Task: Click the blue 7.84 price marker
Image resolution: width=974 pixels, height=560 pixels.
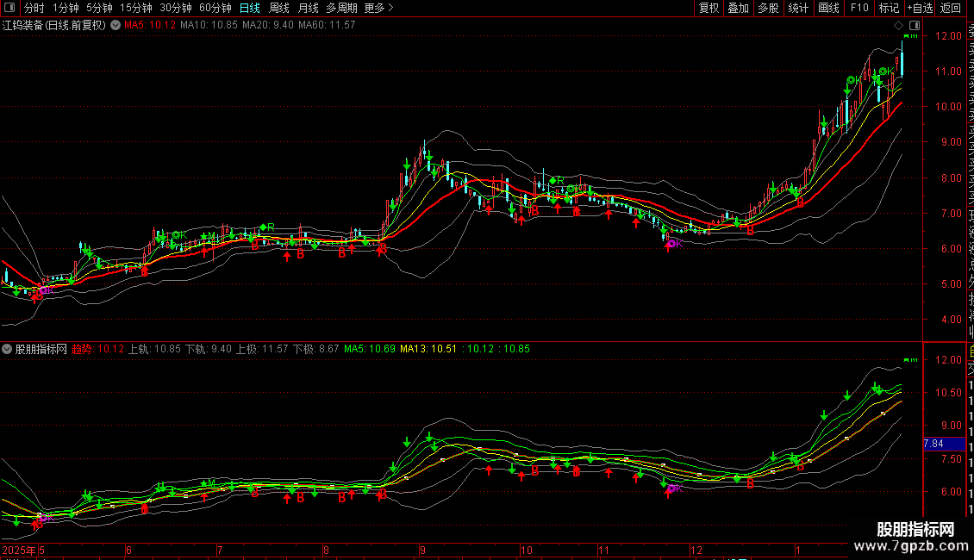Action: (x=933, y=444)
